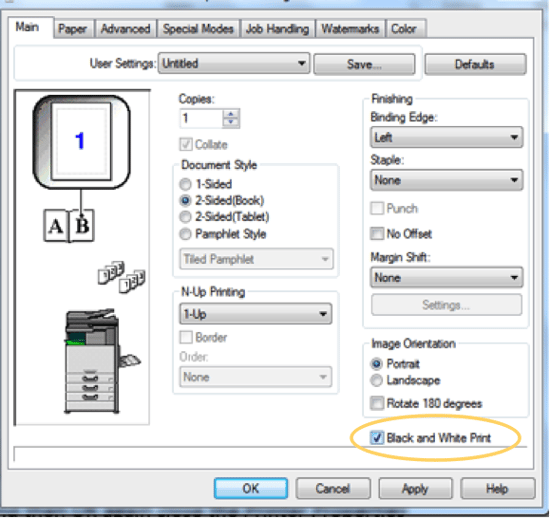Screen dimensions: 550x518
Task: Switch to the Paper tab
Action: point(73,29)
